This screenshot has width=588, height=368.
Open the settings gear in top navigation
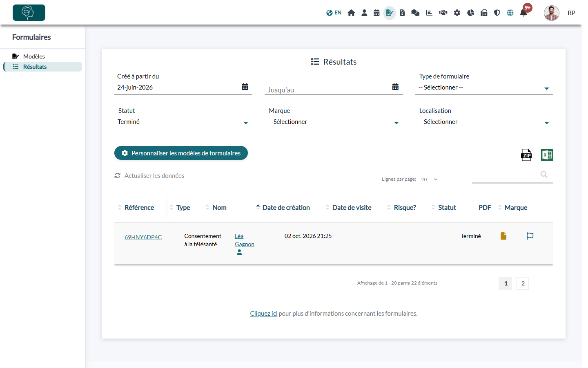click(x=457, y=13)
